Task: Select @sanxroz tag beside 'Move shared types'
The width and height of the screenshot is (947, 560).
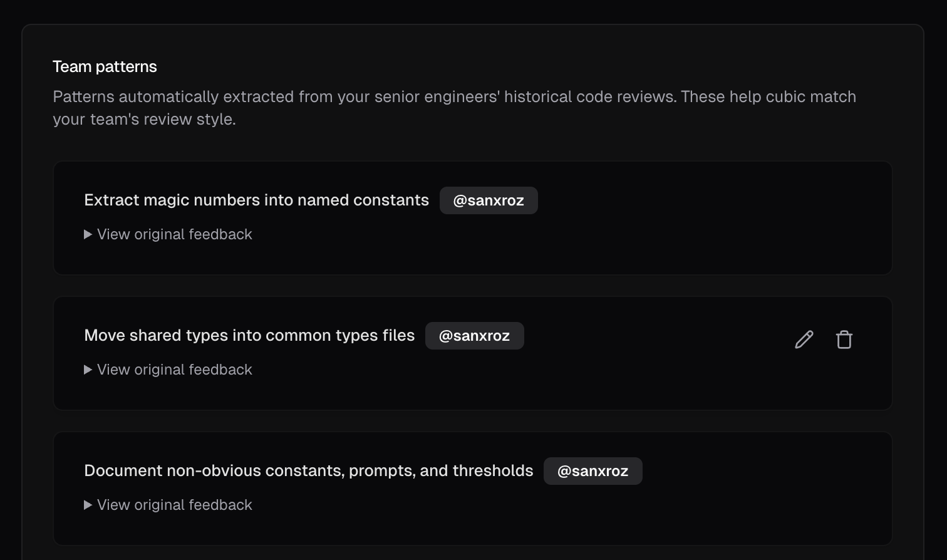Action: [474, 335]
